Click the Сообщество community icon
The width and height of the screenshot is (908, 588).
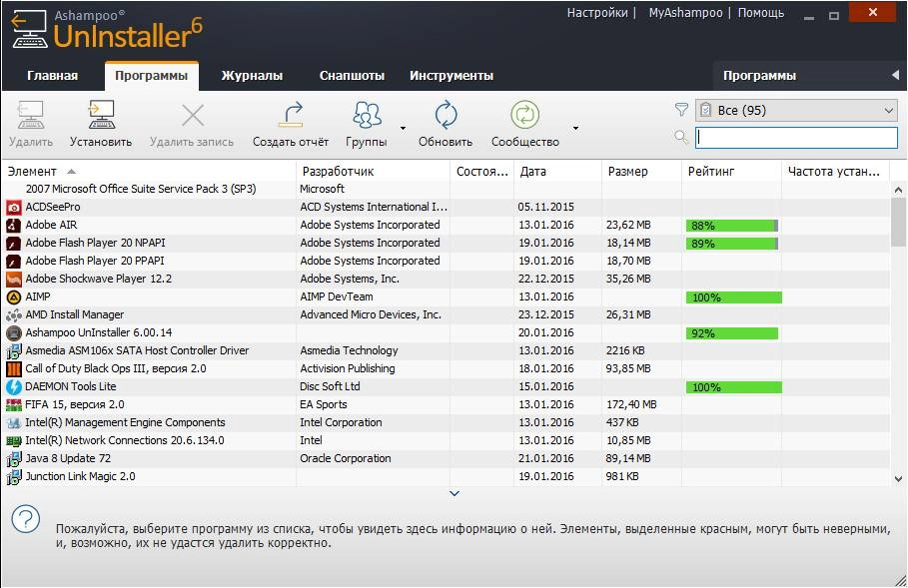coord(524,115)
